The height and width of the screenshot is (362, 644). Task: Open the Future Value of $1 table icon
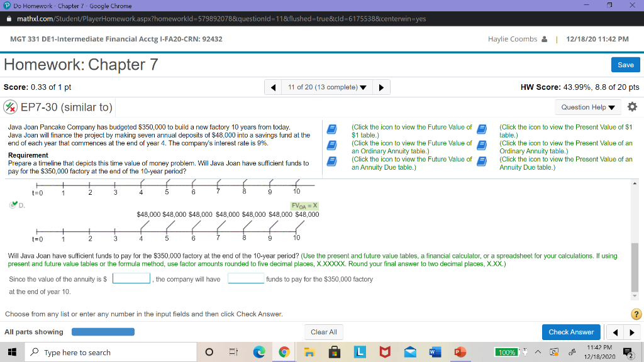[x=333, y=128]
